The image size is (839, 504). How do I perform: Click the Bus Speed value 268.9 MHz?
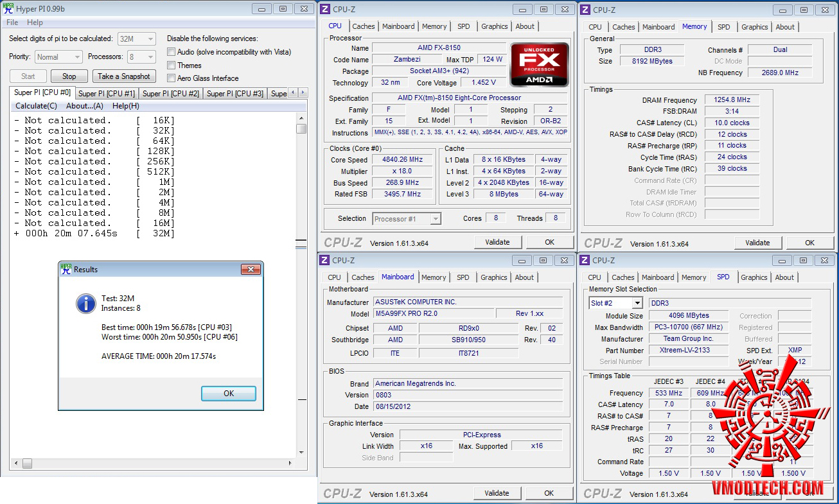coord(403,182)
